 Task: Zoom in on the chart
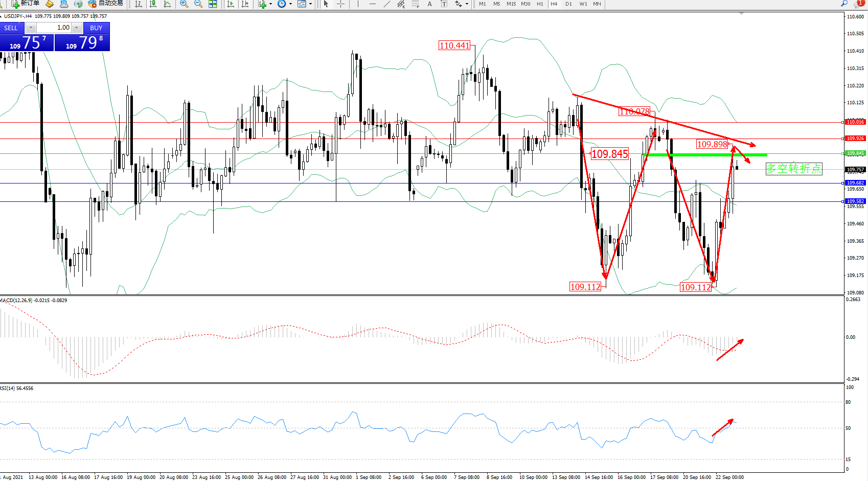pyautogui.click(x=184, y=4)
